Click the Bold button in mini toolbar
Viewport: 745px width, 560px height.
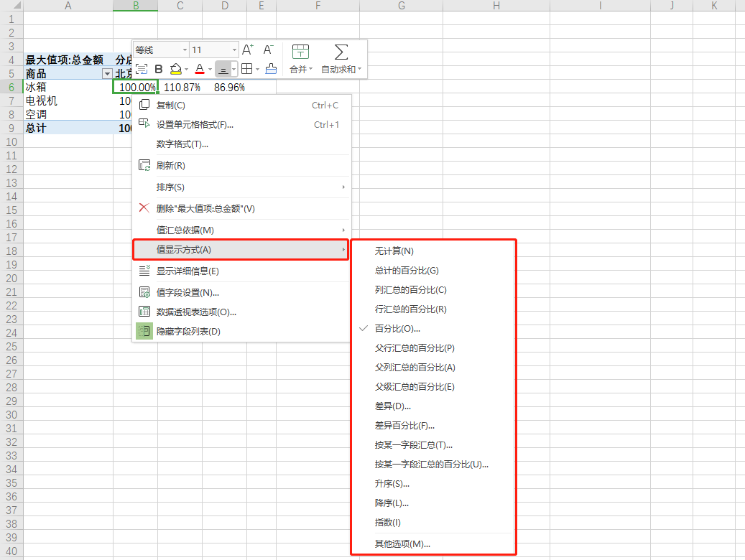tap(159, 69)
